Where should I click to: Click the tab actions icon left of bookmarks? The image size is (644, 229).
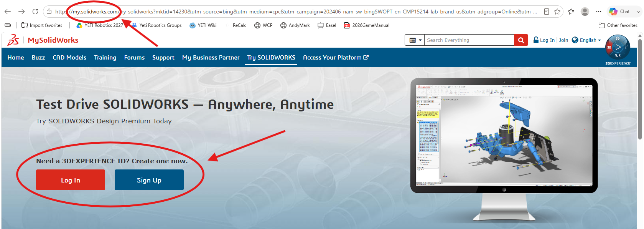pyautogui.click(x=8, y=25)
